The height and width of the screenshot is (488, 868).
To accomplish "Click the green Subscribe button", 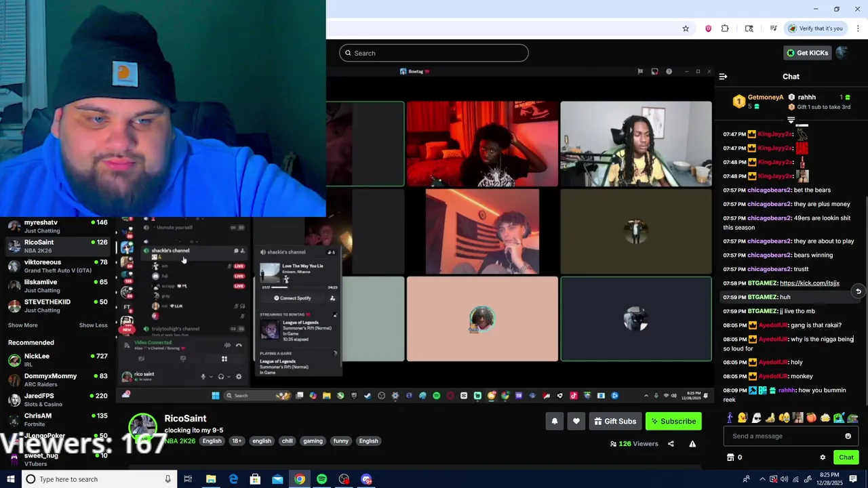I will [x=673, y=422].
